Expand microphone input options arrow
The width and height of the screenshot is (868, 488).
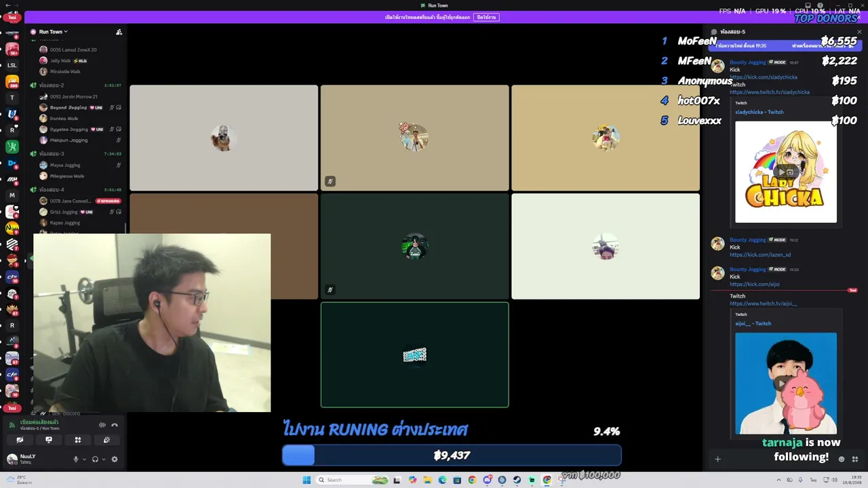pos(84,459)
